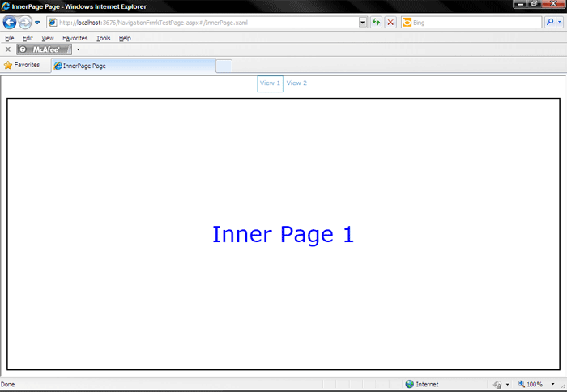This screenshot has height=392, width=567.
Task: Open the File menu
Action: click(10, 38)
